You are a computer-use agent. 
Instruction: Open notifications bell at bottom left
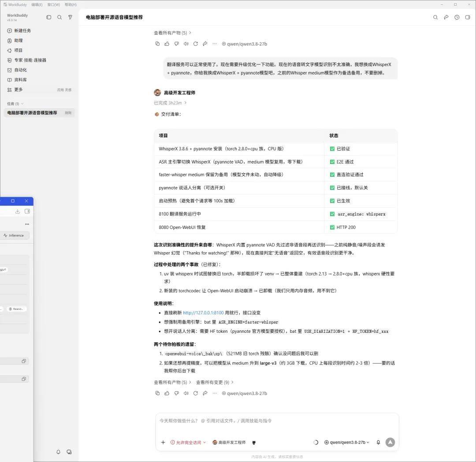tap(58, 452)
